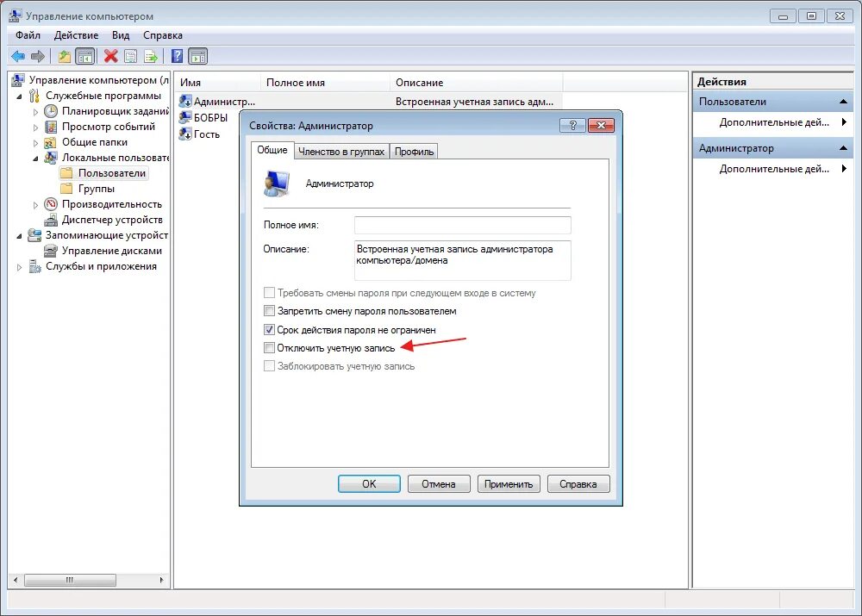The width and height of the screenshot is (862, 616).
Task: Collapse the Администратор actions section arrow
Action: click(843, 148)
